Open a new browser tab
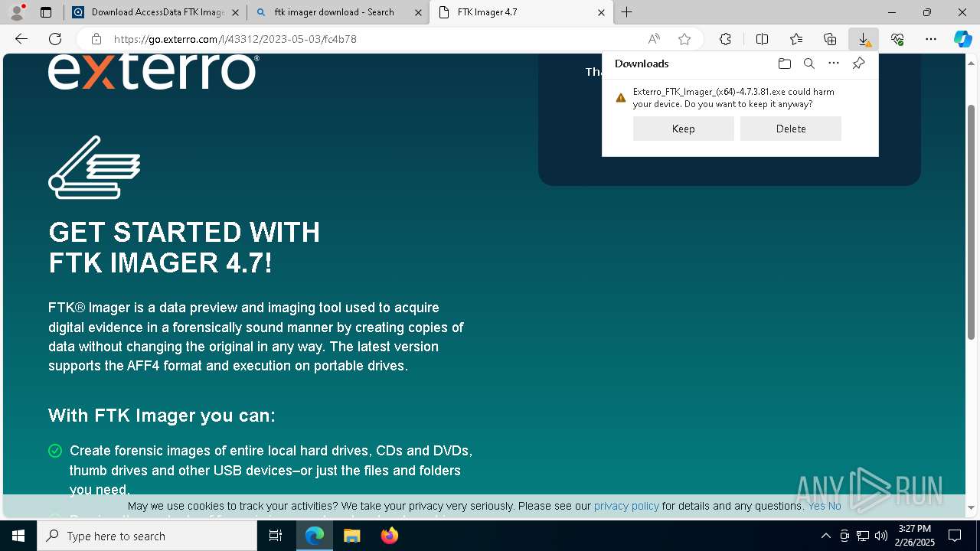980x551 pixels. coord(627,12)
